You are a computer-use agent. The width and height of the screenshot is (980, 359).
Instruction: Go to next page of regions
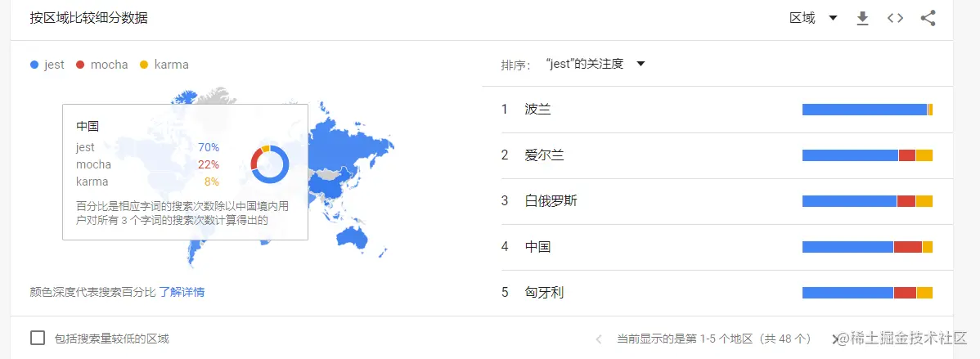(x=835, y=339)
